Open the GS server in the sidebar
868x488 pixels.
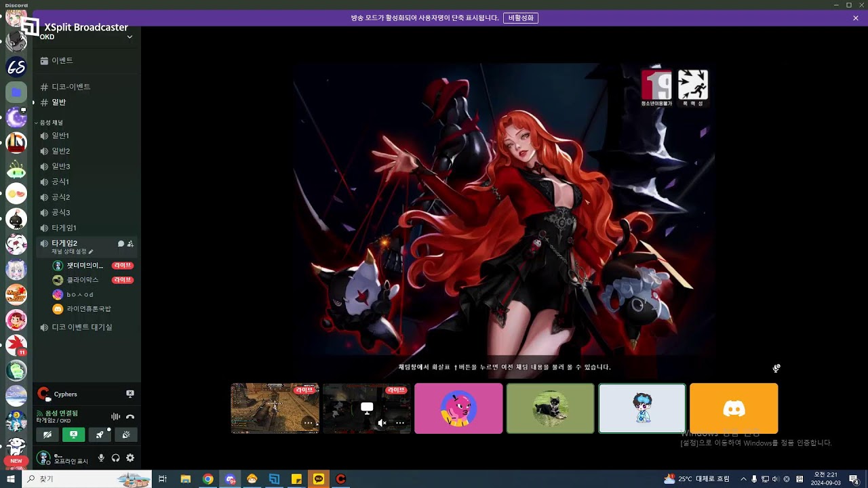coord(16,66)
